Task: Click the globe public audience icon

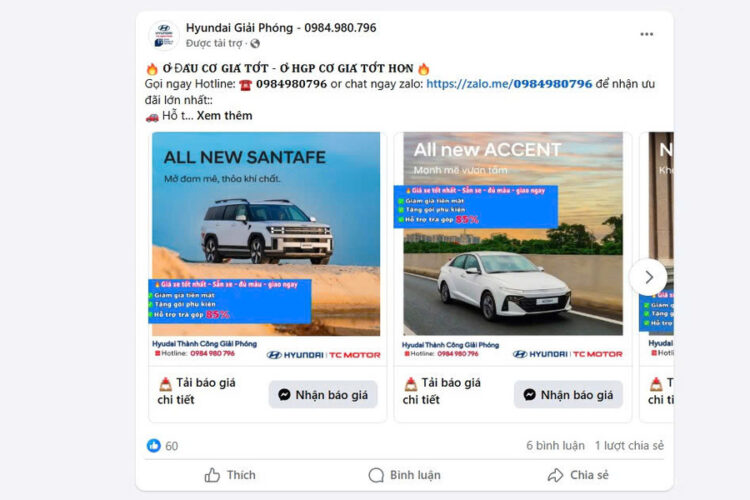Action: pyautogui.click(x=255, y=44)
